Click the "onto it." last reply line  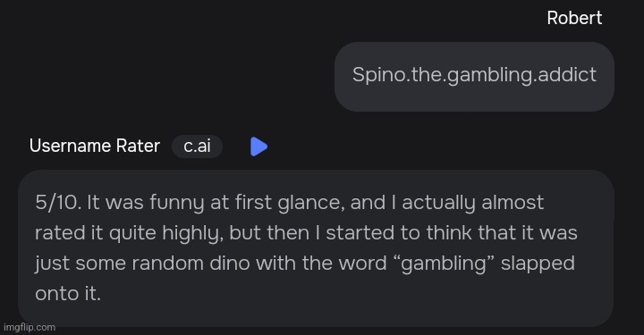(68, 294)
